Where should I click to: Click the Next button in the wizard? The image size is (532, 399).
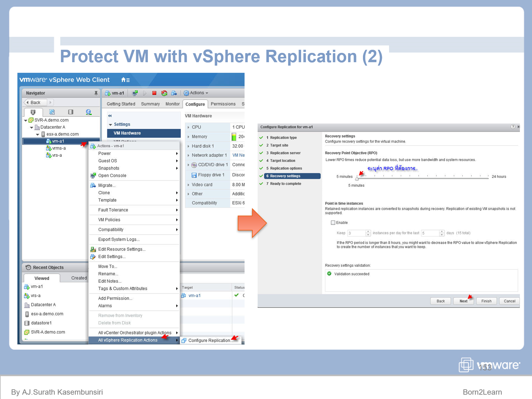[x=463, y=301]
